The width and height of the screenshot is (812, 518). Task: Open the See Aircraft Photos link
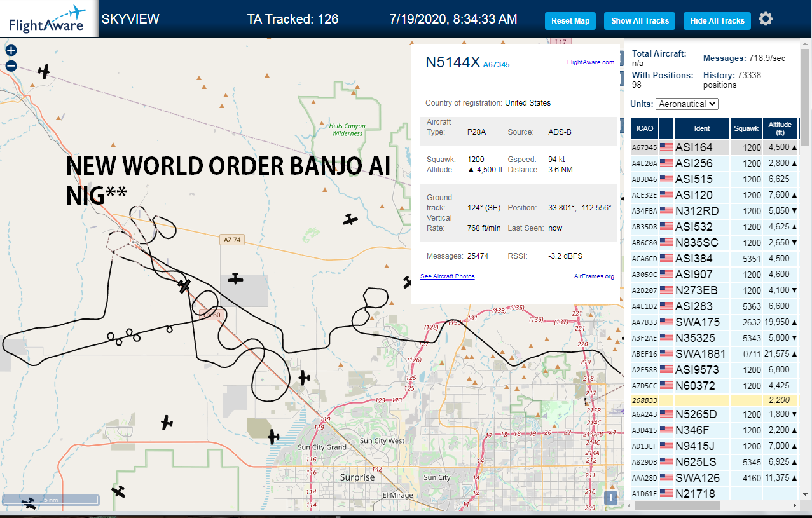coord(447,276)
